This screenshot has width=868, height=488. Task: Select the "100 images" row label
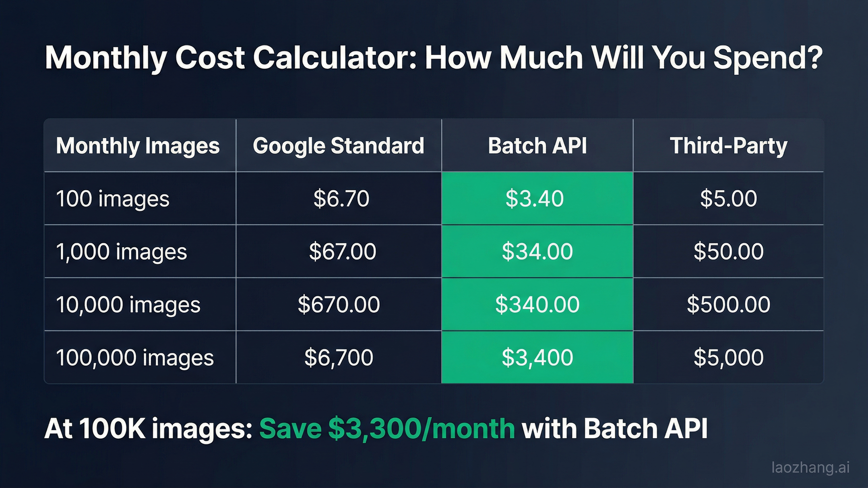[113, 199]
